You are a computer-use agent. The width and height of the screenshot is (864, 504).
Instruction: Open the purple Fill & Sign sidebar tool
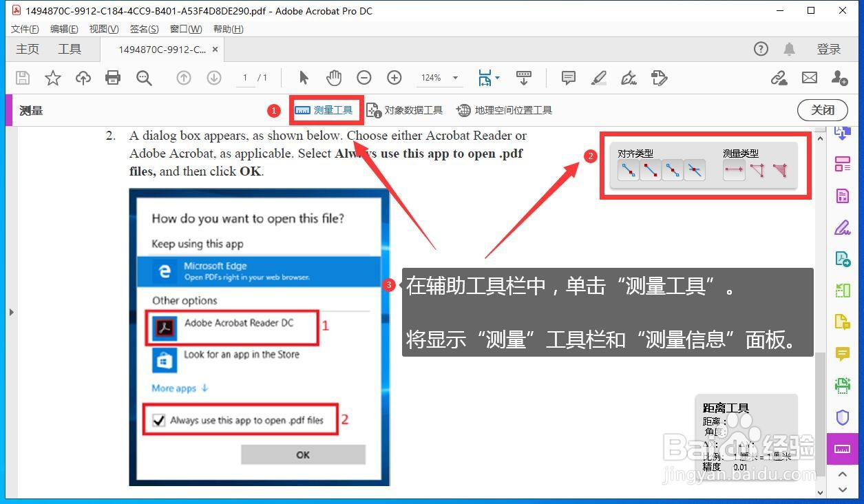843,227
